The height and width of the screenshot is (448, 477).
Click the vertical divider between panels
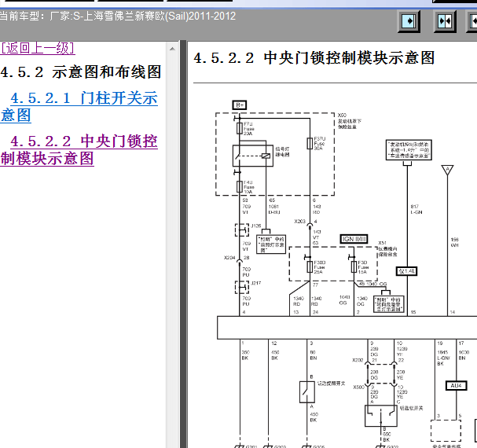coord(183,244)
